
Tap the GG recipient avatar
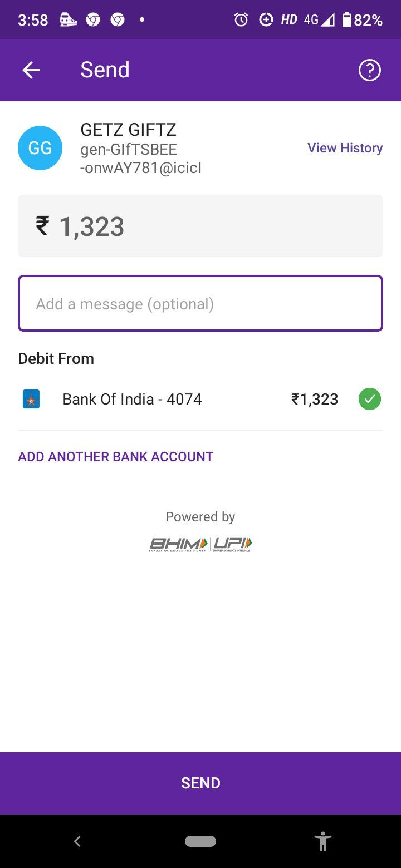point(40,148)
